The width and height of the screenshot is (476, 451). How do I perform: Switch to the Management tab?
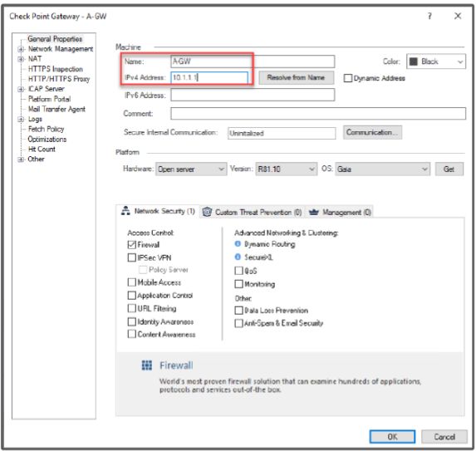coord(340,212)
